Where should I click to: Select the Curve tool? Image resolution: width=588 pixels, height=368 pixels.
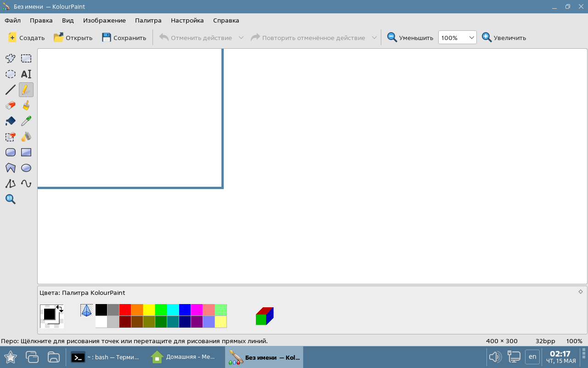pyautogui.click(x=26, y=184)
